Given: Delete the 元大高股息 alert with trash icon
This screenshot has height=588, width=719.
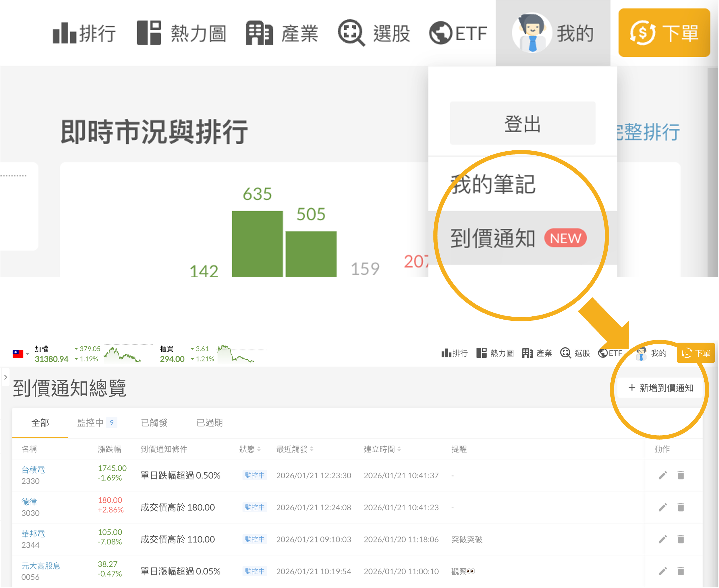Looking at the screenshot, I should (x=681, y=572).
